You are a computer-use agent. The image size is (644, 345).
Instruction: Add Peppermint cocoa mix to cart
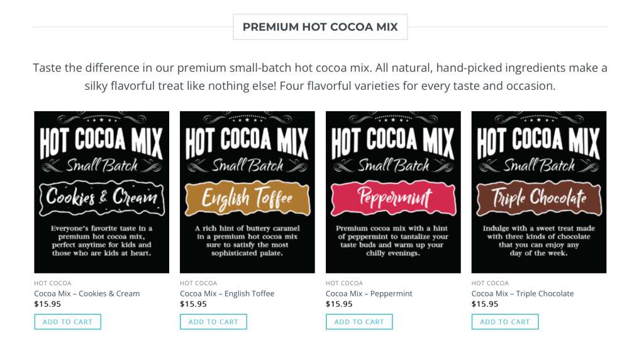coord(359,322)
